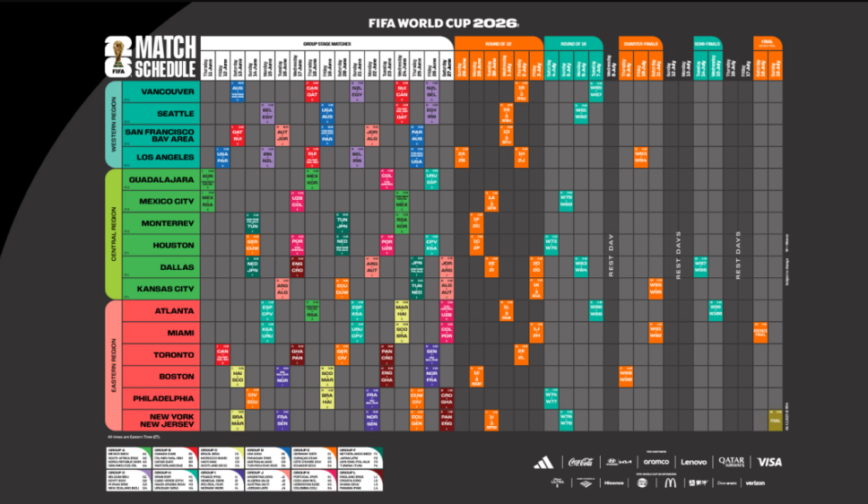868x504 pixels.
Task: Select the Lenovo partner logo
Action: 693,462
